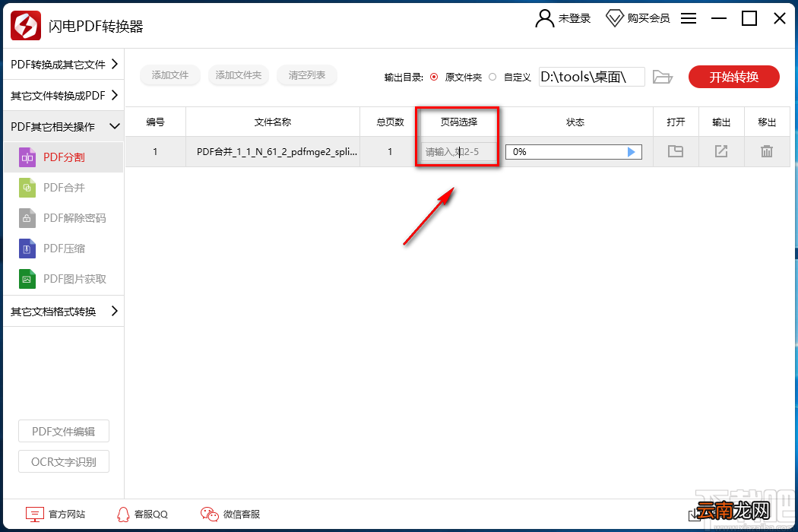Screen dimensions: 798x532
Task: Click the 未登录 login link
Action: pos(575,18)
